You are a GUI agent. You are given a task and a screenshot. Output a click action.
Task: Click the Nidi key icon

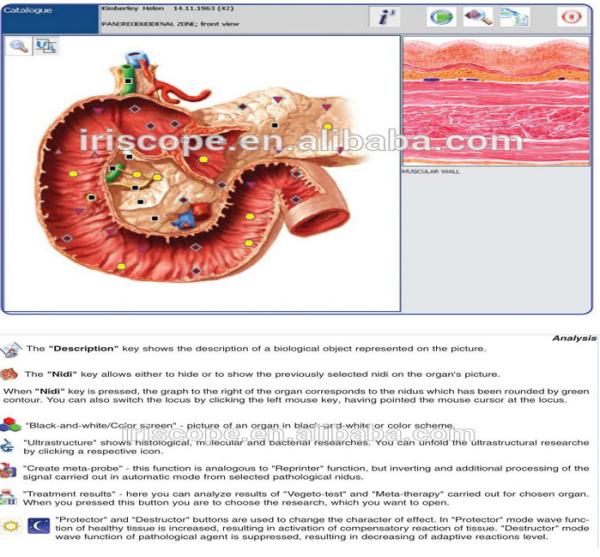pos(9,374)
